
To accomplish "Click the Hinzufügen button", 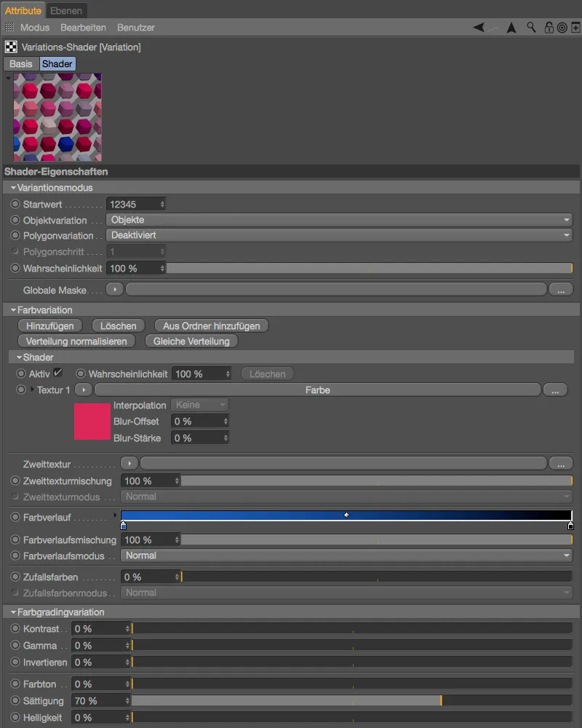I will click(x=49, y=325).
